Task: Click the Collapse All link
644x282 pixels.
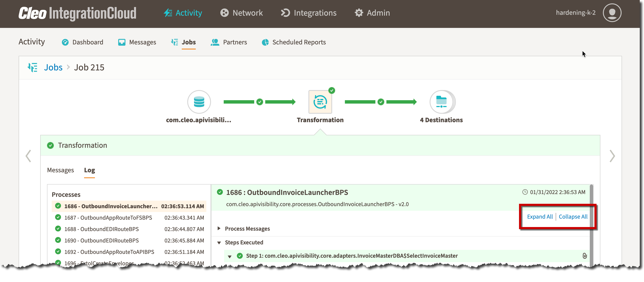Action: 573,217
